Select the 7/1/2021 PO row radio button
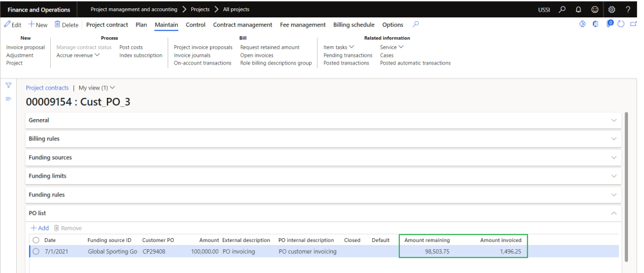This screenshot has width=644, height=273. coord(36,252)
